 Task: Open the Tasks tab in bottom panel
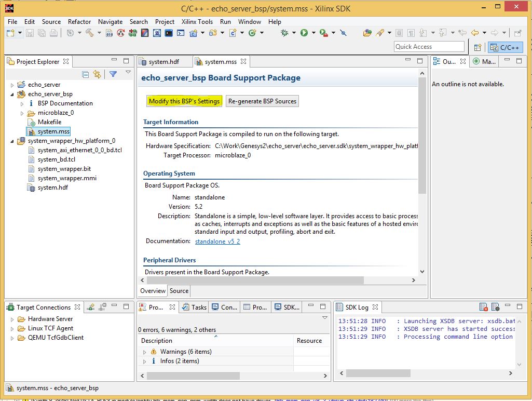point(195,308)
